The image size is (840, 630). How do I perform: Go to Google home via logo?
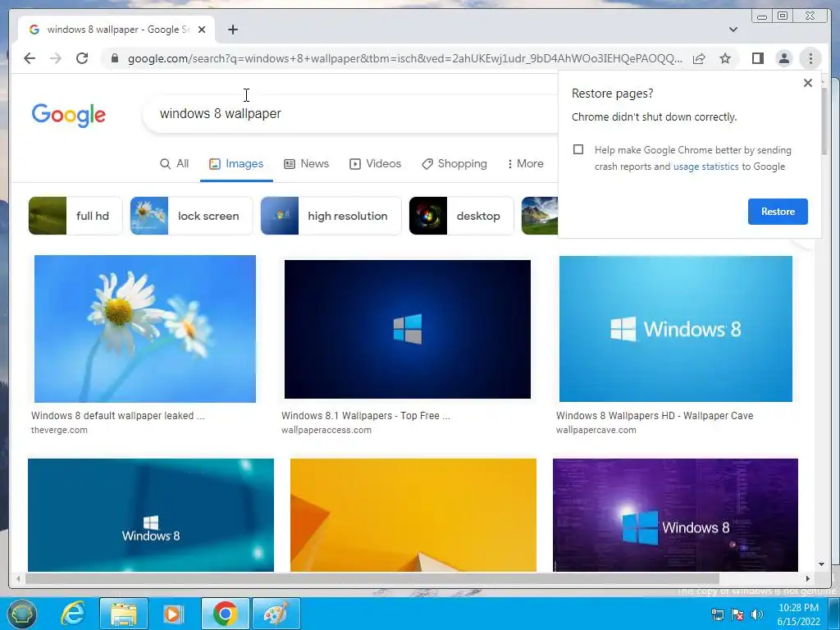(x=69, y=115)
